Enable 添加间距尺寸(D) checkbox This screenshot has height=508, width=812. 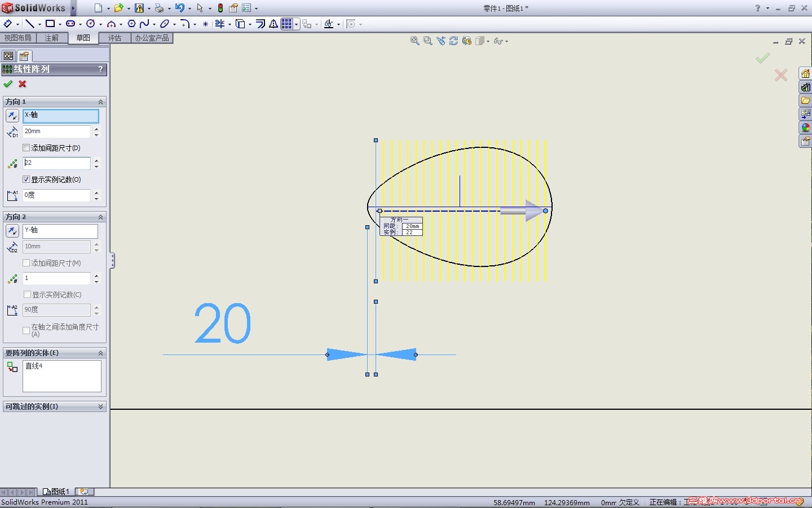click(26, 148)
